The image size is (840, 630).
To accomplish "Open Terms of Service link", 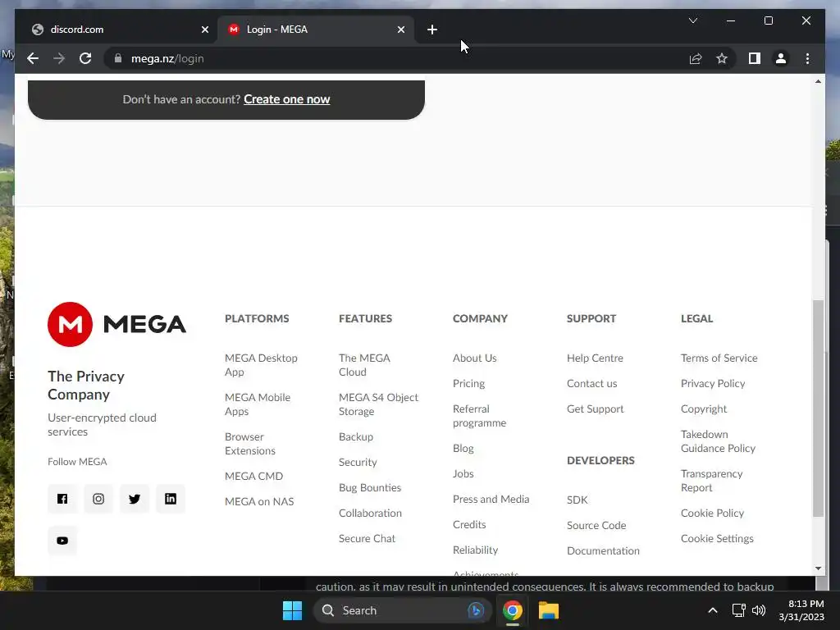I will coord(719,358).
